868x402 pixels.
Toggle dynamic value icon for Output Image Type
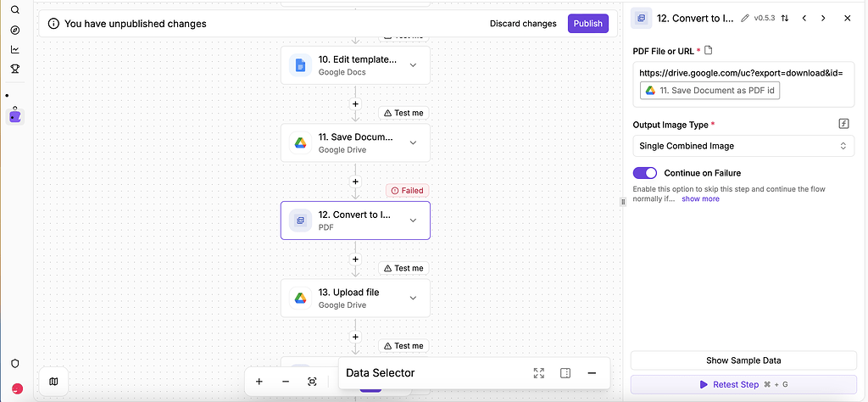843,124
